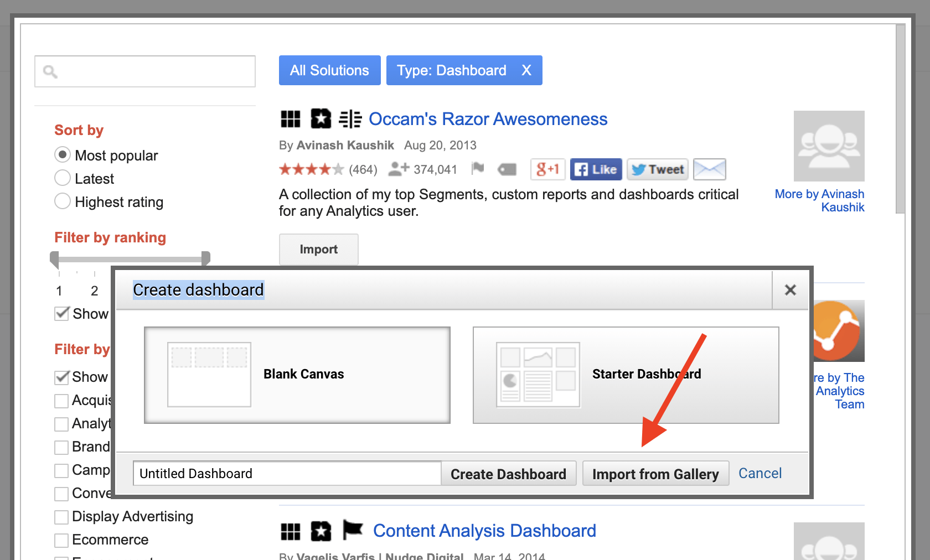Select the Most popular sort option
930x560 pixels.
click(63, 154)
